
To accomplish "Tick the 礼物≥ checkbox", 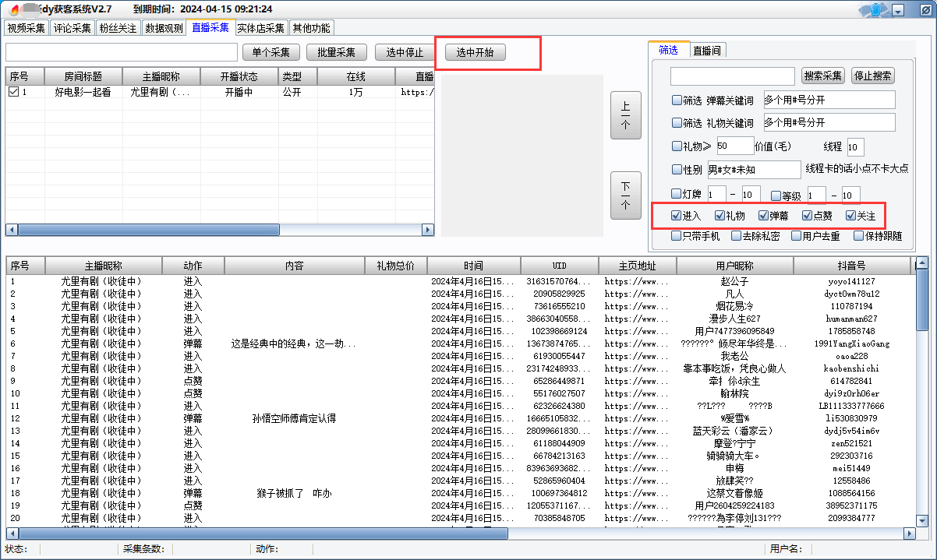I will [x=677, y=146].
